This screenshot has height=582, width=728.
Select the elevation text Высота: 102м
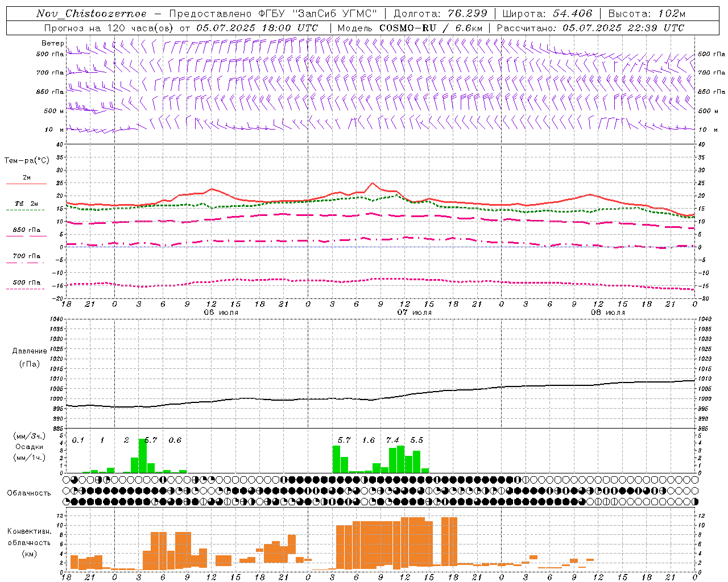(x=647, y=14)
